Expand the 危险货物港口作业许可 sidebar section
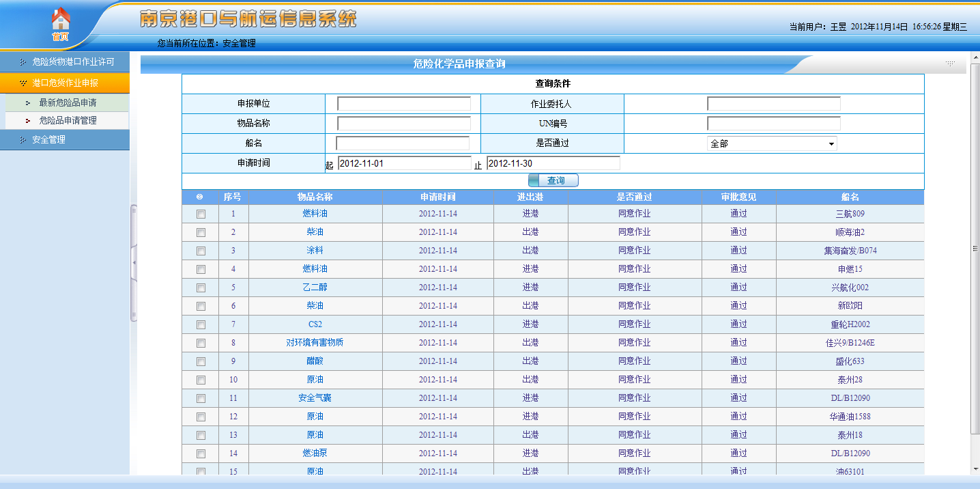980x489 pixels. (73, 62)
